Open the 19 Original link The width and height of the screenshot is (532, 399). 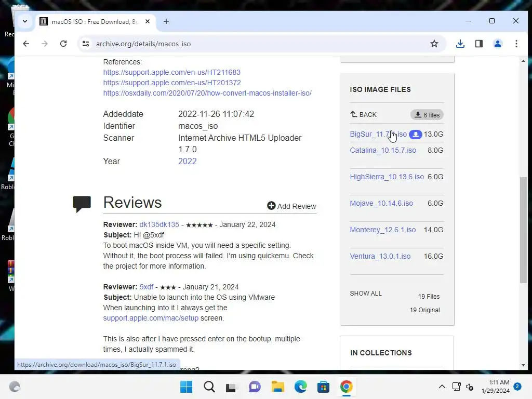[424, 310]
